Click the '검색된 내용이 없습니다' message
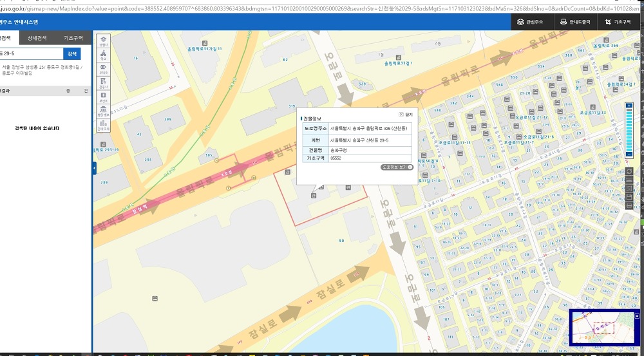644x356 pixels. click(37, 128)
